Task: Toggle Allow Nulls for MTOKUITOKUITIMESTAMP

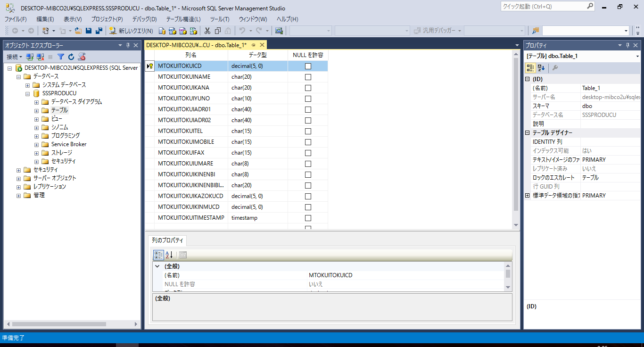Action: click(308, 218)
